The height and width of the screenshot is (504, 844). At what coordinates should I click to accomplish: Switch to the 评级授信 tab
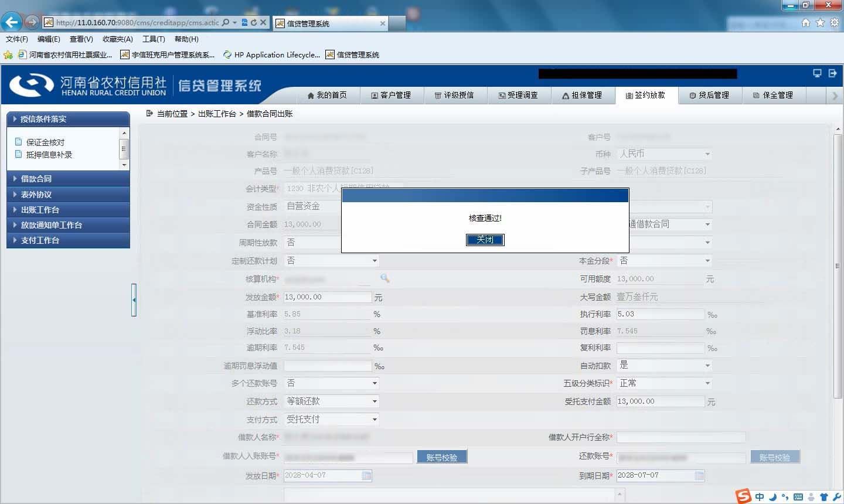point(455,95)
